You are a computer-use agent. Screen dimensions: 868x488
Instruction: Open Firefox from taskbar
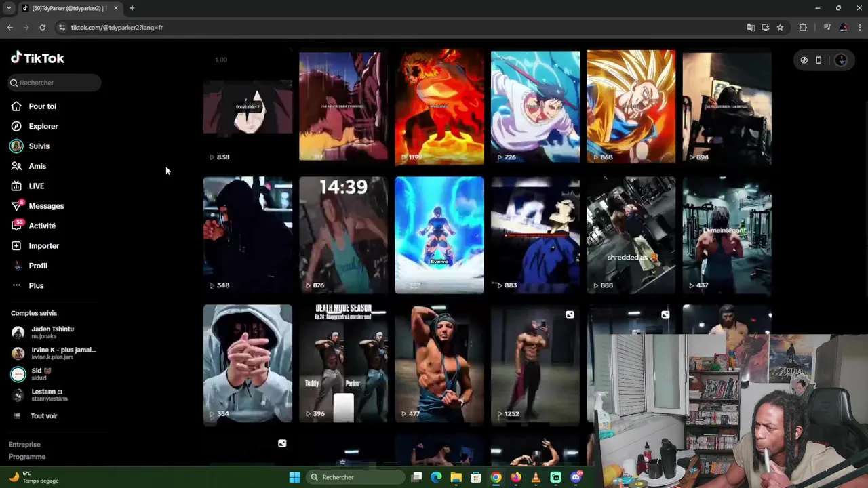[516, 477]
